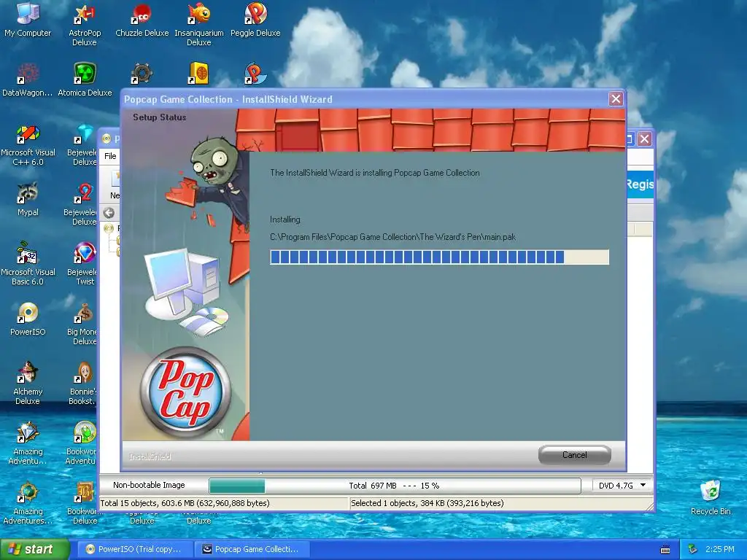Click the PopCap logo in installer
The height and width of the screenshot is (560, 747).
click(x=186, y=393)
